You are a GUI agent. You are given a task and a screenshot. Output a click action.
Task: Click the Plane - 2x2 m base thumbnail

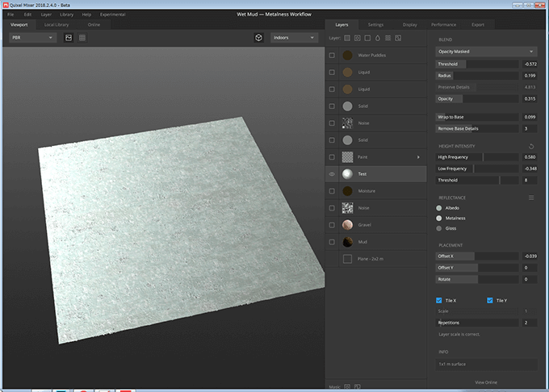[347, 259]
